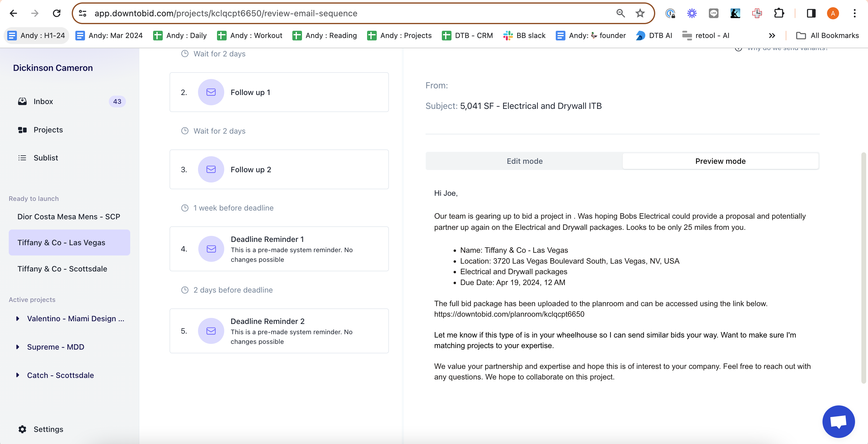Open the Inbox mail icon in sidebar
This screenshot has width=868, height=444.
pos(22,101)
